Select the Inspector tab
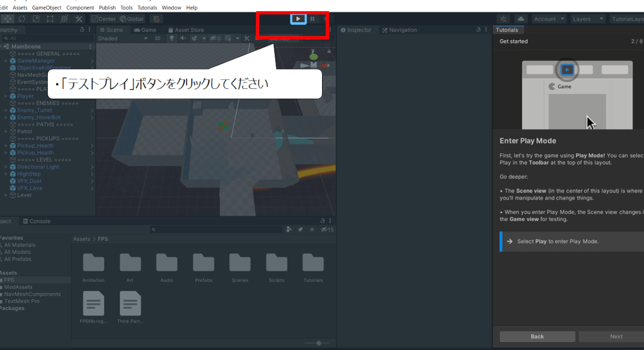Viewport: 644px width, 350px height. (355, 30)
